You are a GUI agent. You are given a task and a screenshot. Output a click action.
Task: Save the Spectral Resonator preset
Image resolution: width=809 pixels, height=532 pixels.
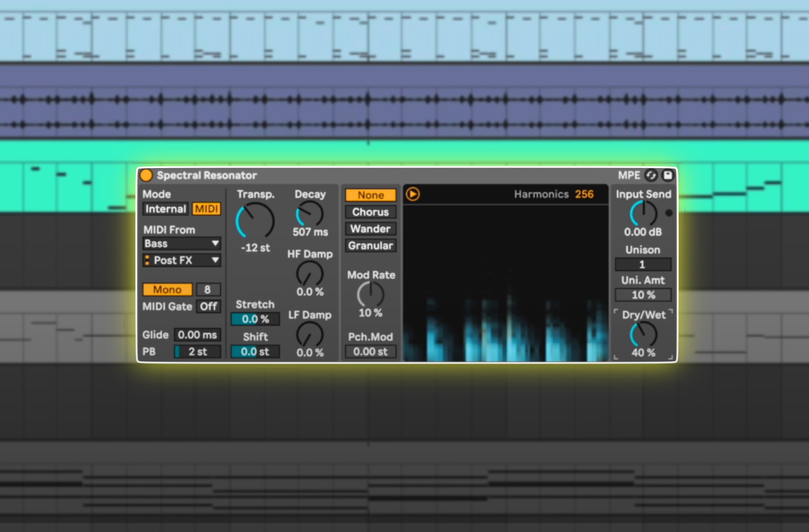[x=668, y=175]
